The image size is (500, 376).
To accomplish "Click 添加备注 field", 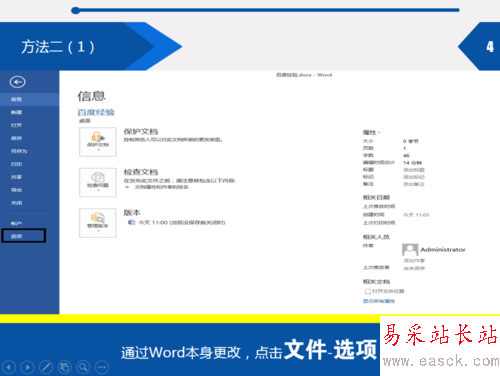I will [x=414, y=184].
